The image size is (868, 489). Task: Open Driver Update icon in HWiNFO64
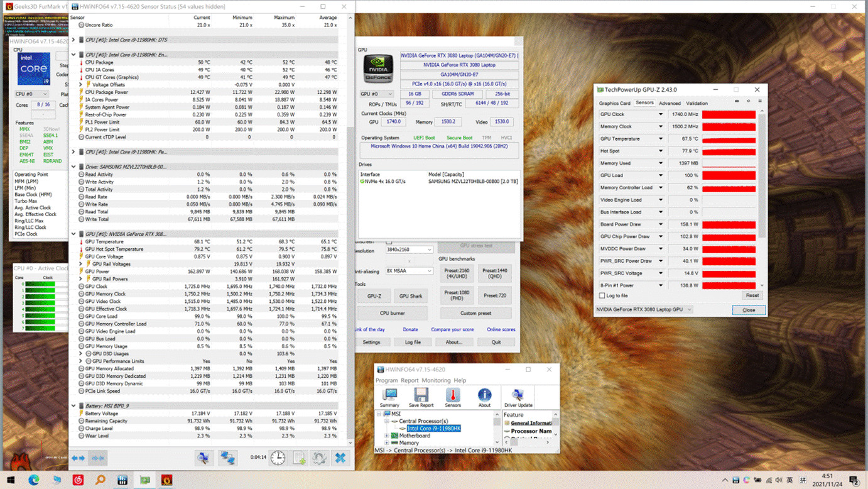[x=518, y=397]
